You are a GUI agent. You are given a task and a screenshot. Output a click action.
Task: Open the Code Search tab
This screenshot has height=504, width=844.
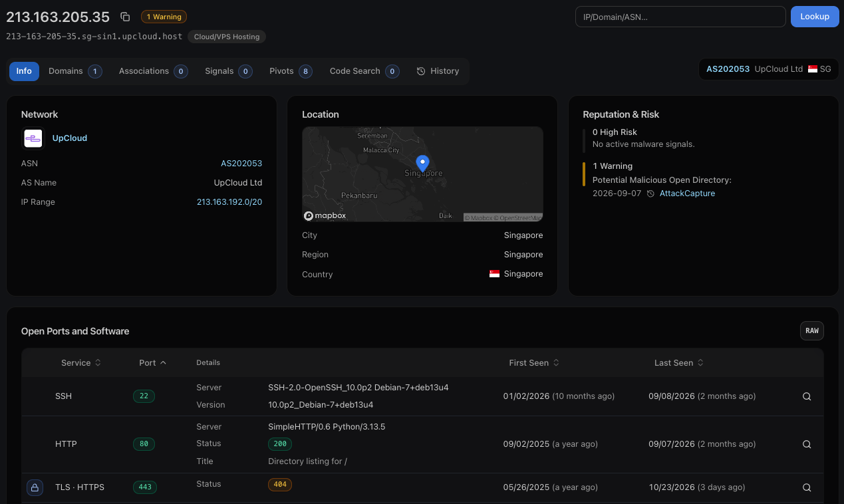click(364, 71)
